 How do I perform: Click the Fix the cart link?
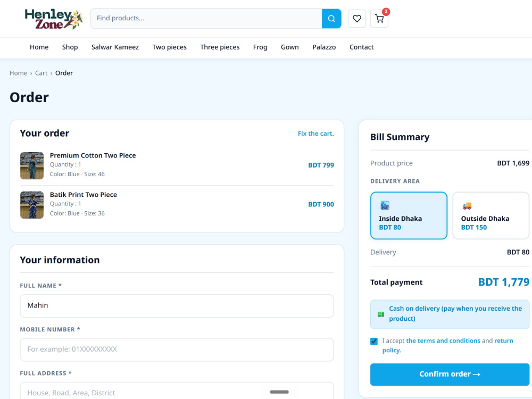pyautogui.click(x=316, y=134)
